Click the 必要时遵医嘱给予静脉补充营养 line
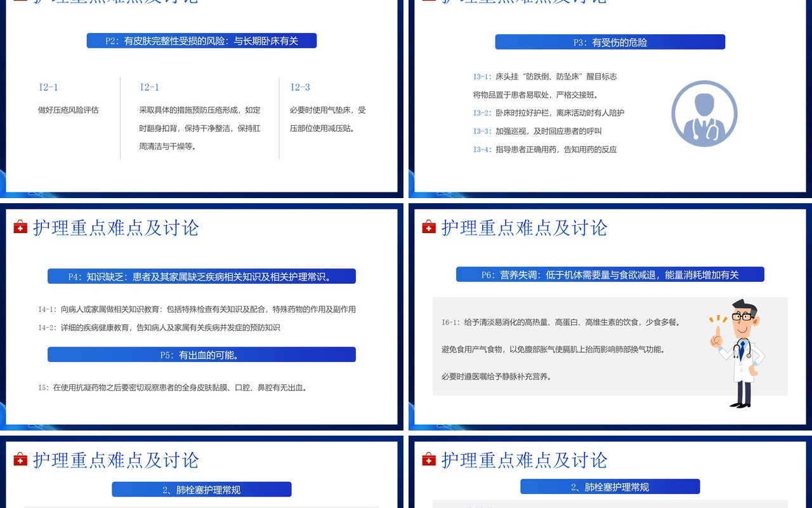812x508 pixels. [497, 376]
